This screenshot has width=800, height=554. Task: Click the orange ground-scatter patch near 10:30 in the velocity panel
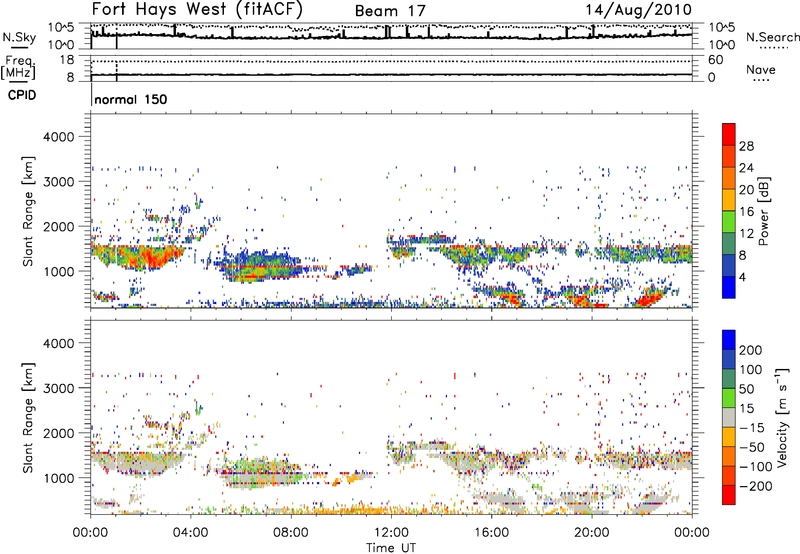356,478
